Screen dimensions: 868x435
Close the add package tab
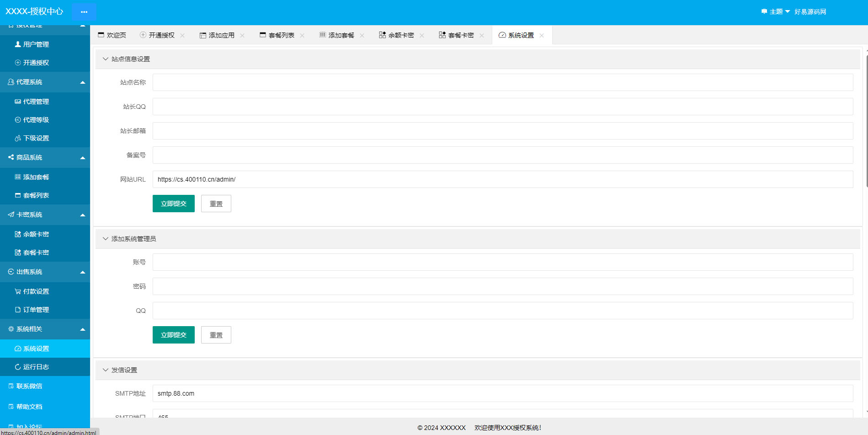[362, 36]
